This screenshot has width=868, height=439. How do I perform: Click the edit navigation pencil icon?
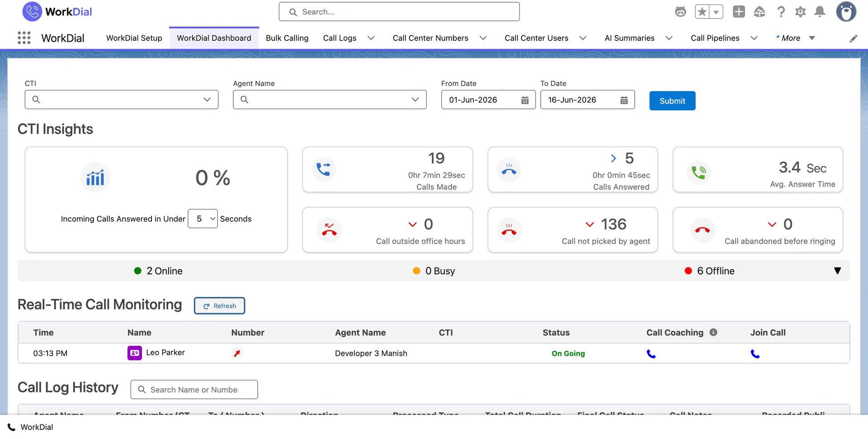853,38
